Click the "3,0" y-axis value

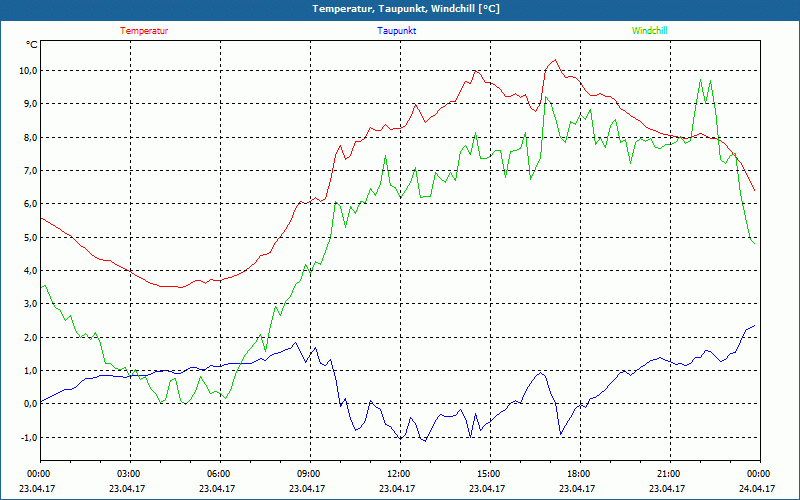(x=30, y=304)
